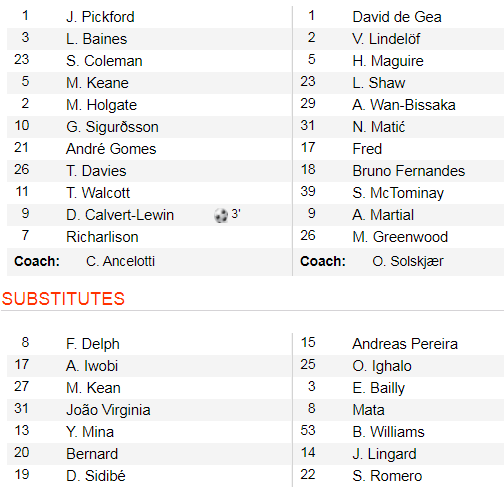Viewport: 504px width, 499px height.
Task: Select H. Maguire player link
Action: pos(388,61)
